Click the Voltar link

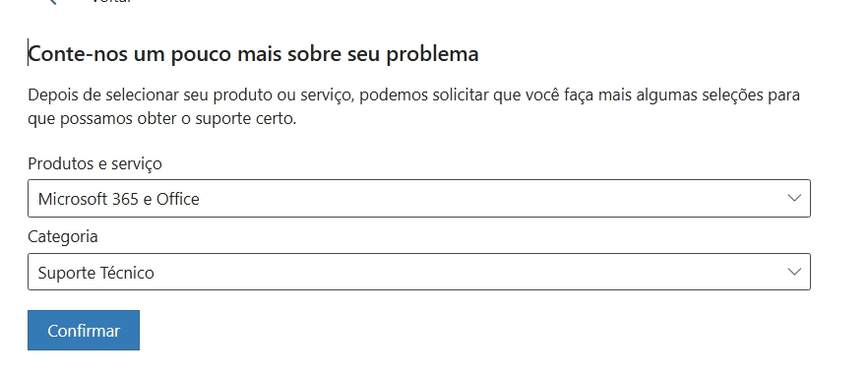click(111, 2)
